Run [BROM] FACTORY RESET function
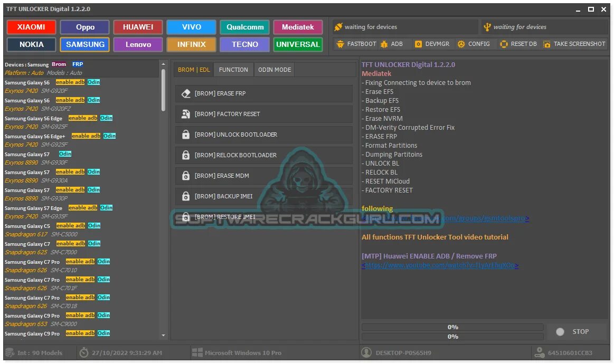614x364 pixels. pyautogui.click(x=263, y=114)
